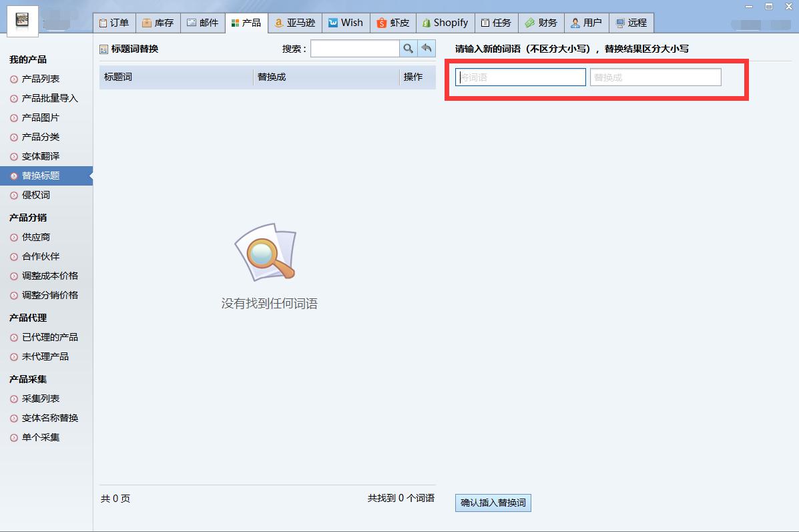Click the 替换成 replacement text field
Screen dimensions: 799x532
tap(655, 77)
